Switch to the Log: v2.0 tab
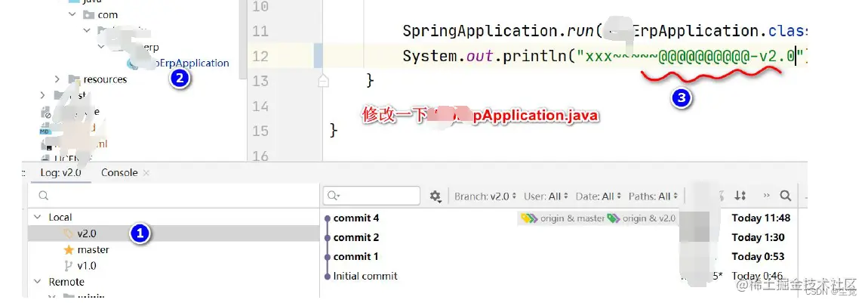 pos(61,173)
